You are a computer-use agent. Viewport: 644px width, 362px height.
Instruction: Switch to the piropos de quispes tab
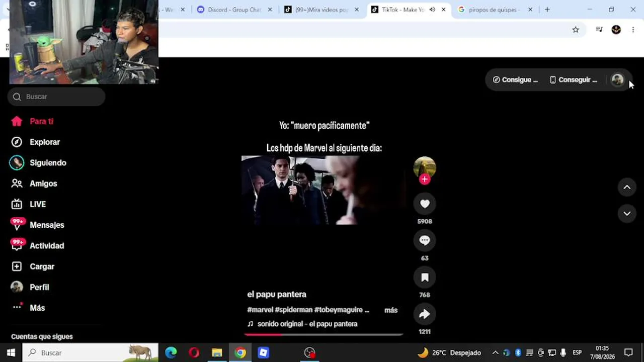click(x=495, y=10)
